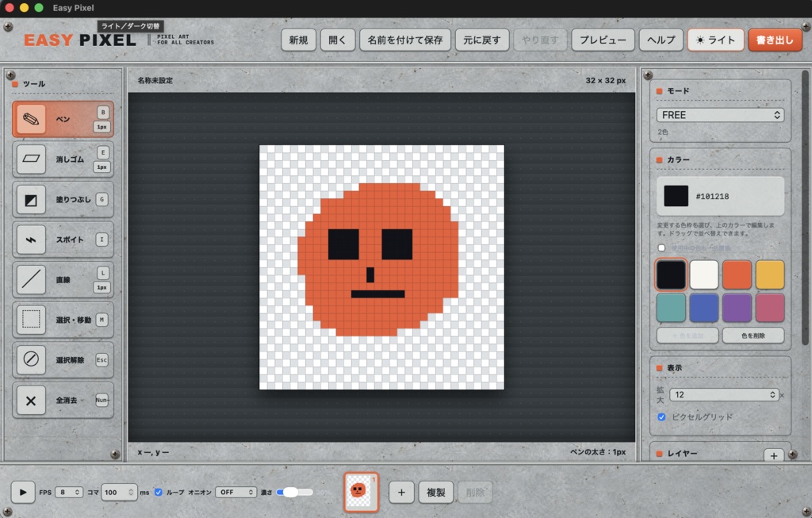Select the 直線 line tool icon
This screenshot has width=812, height=518.
(31, 280)
